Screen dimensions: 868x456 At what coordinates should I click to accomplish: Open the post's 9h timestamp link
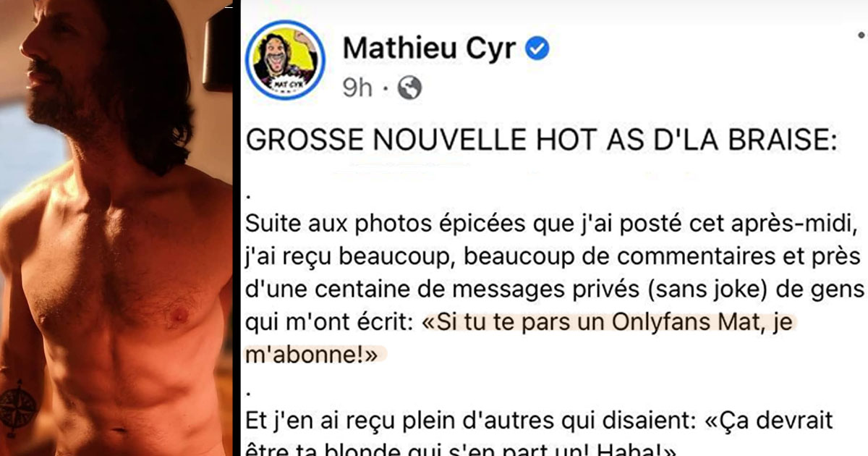click(357, 88)
